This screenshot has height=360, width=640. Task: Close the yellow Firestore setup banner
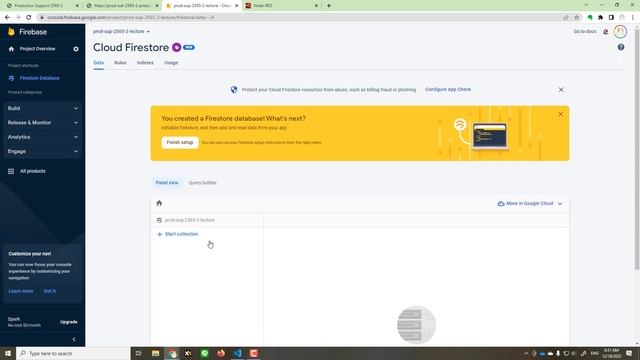click(x=560, y=114)
